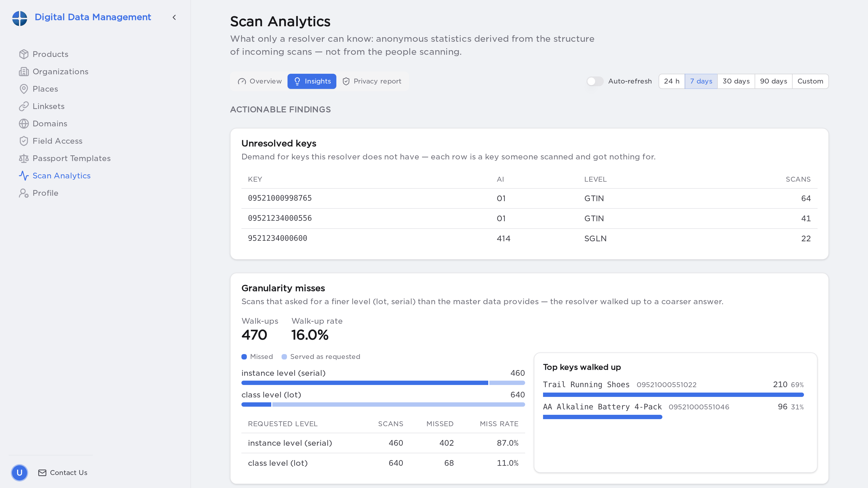This screenshot has height=488, width=868.
Task: Click unresolved key 9521234000600
Action: pos(277,238)
